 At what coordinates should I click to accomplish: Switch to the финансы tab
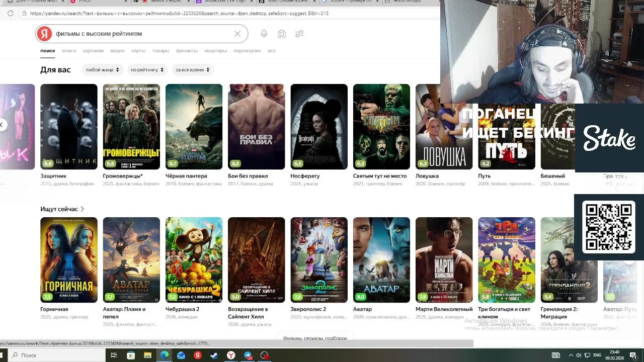point(187,51)
